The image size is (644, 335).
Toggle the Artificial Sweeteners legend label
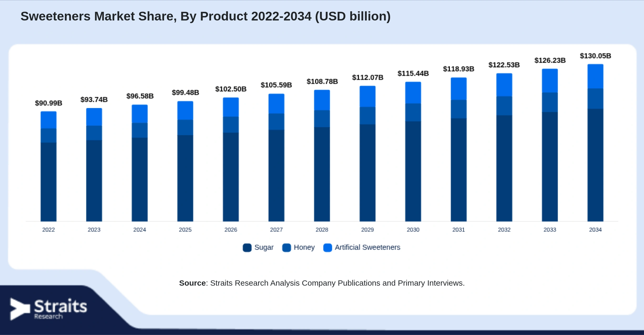coord(367,247)
